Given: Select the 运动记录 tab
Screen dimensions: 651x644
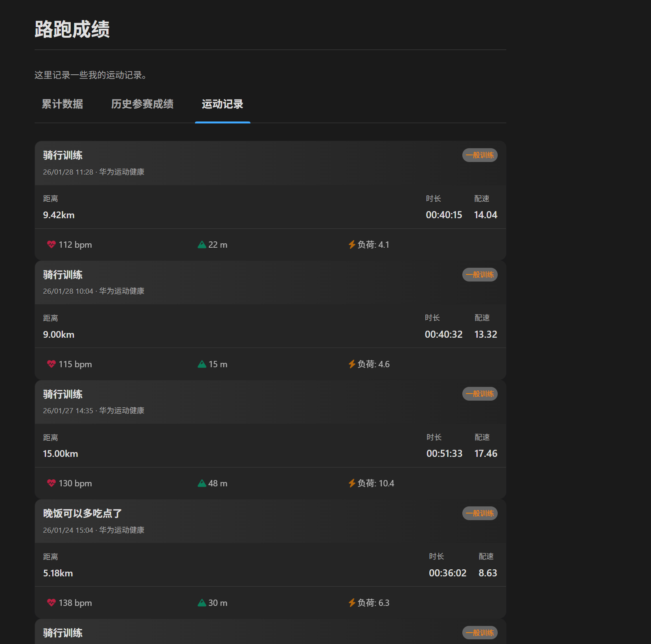Looking at the screenshot, I should pyautogui.click(x=223, y=104).
